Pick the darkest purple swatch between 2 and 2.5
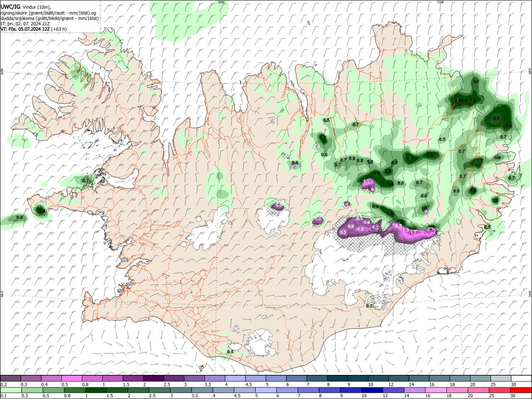Viewport: 532px width, 399px height. (153, 378)
